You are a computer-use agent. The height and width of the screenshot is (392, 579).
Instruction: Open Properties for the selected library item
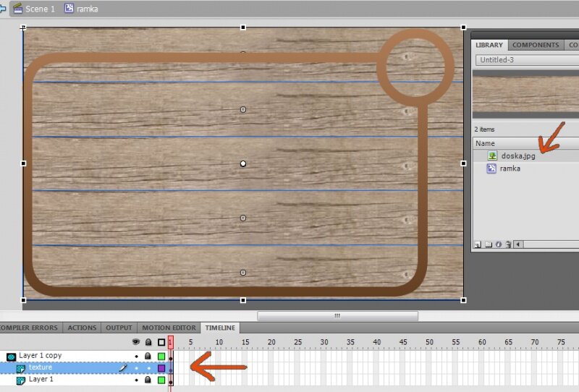(x=498, y=244)
